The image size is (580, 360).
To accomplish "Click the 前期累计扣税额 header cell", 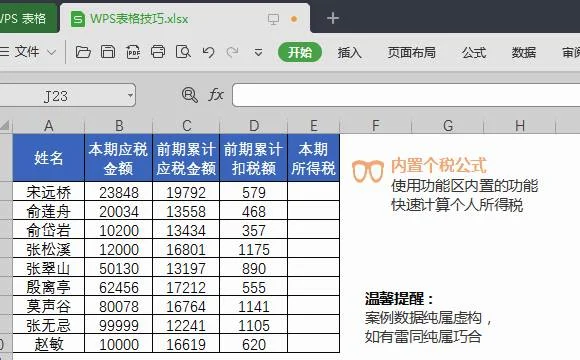I will pos(254,158).
